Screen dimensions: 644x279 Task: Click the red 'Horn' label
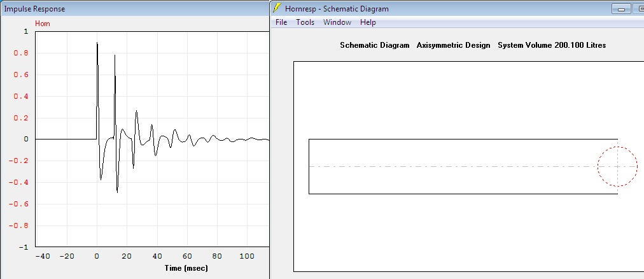[x=43, y=24]
